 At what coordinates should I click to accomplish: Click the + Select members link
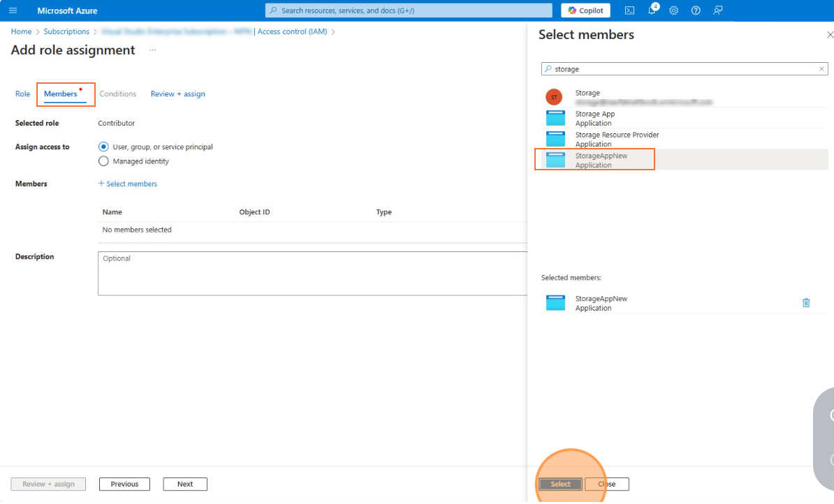(128, 184)
